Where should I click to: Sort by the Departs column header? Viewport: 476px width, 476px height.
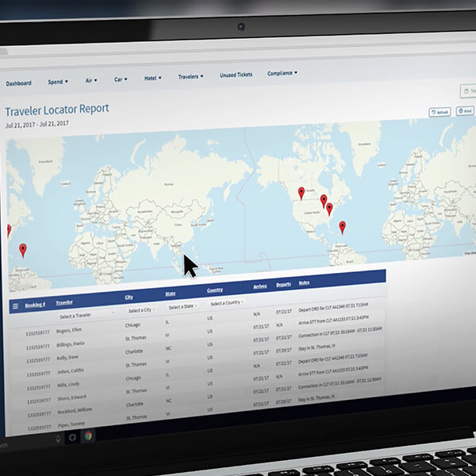pyautogui.click(x=283, y=285)
